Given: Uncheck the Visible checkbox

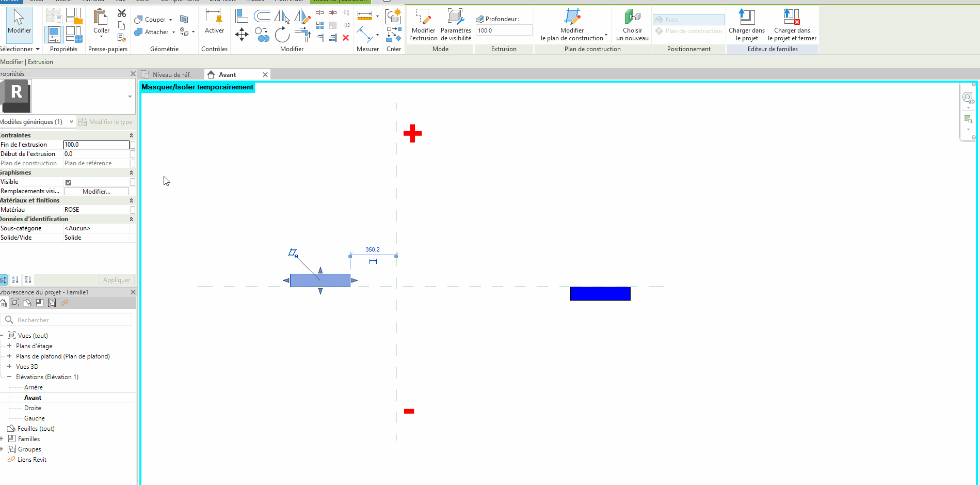Looking at the screenshot, I should click(x=69, y=182).
